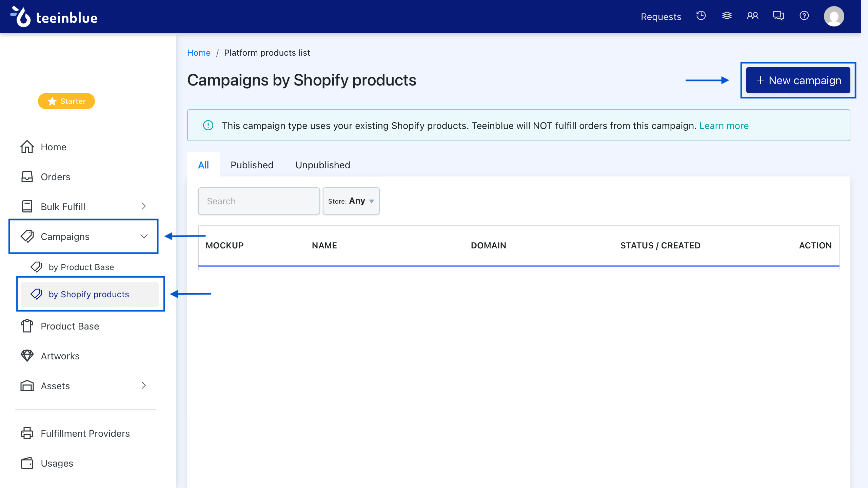Expand the Assets submenu chevron
The width and height of the screenshot is (868, 488).
click(144, 386)
